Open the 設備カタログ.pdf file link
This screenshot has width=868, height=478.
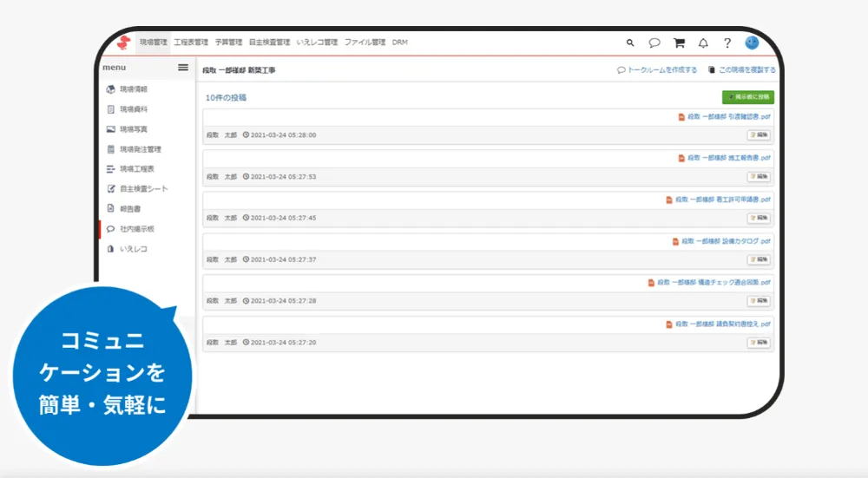pos(727,241)
